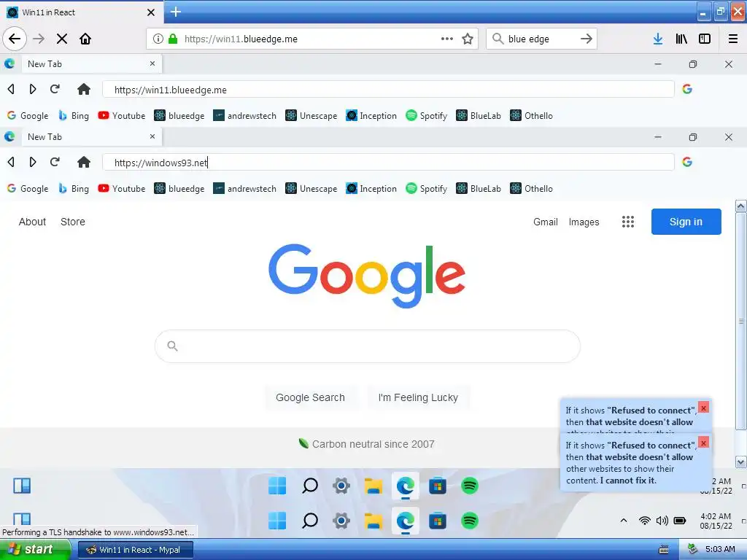
Task: Open Bing bookmark in inner Edge window
Action: 74,189
